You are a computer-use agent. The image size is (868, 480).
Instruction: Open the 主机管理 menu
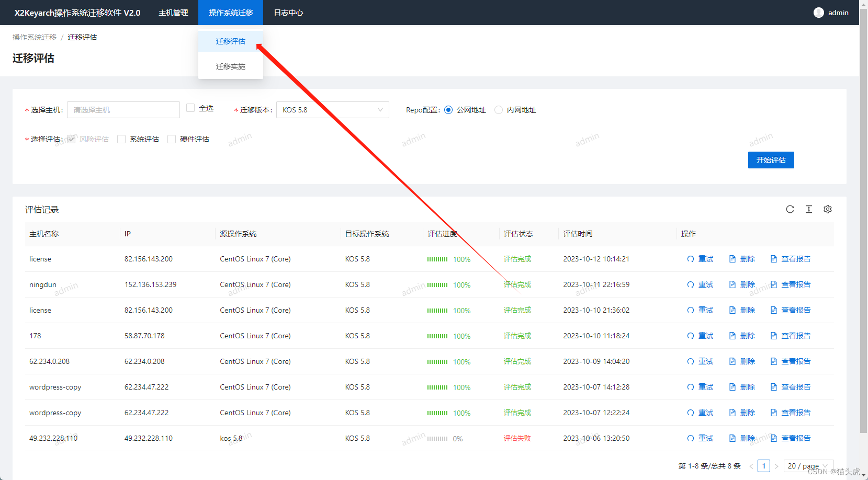(173, 13)
